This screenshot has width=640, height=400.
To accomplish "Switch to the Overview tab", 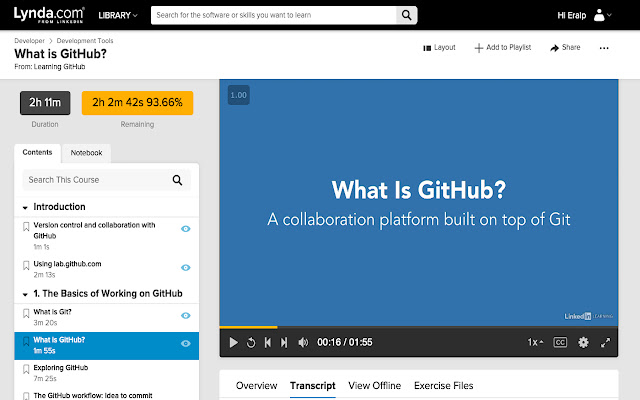I will 256,385.
